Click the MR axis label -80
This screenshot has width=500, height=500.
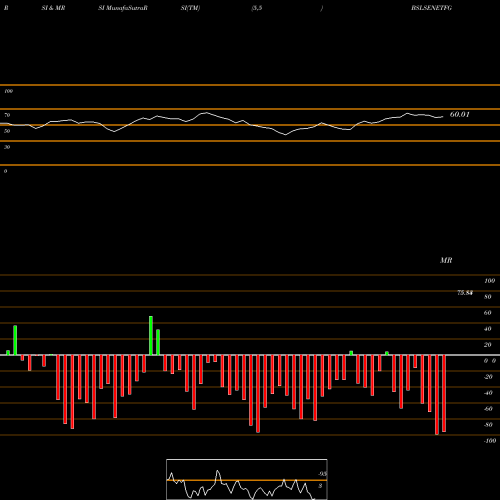coord(488,425)
